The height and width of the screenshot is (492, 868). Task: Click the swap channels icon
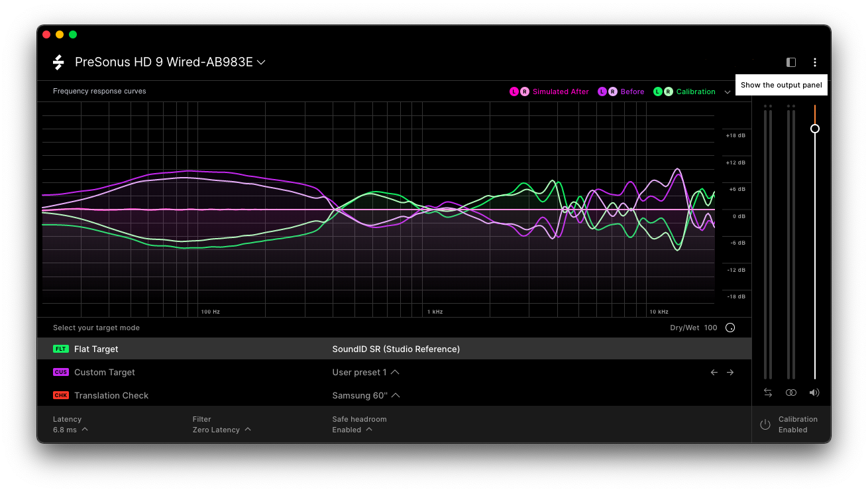pos(768,393)
